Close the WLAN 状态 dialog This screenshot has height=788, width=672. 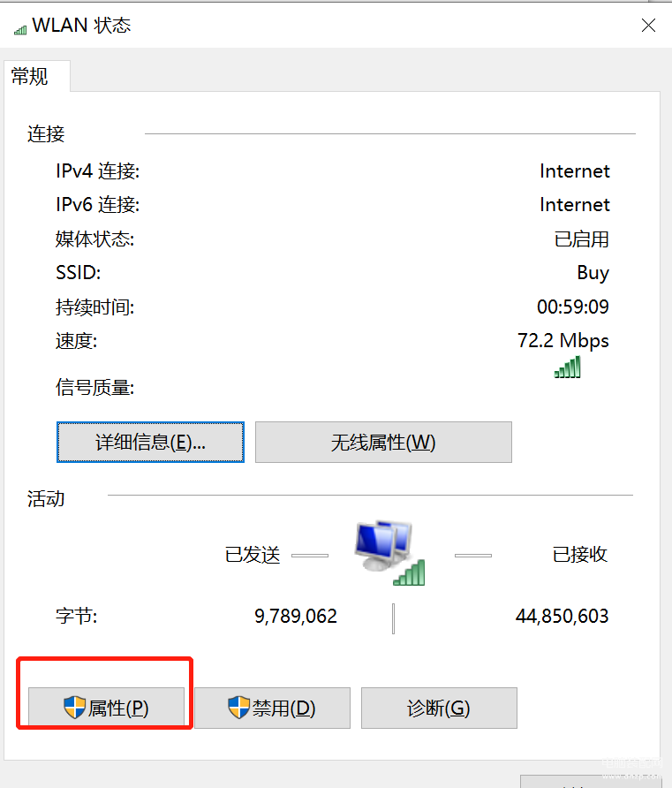coord(648,25)
